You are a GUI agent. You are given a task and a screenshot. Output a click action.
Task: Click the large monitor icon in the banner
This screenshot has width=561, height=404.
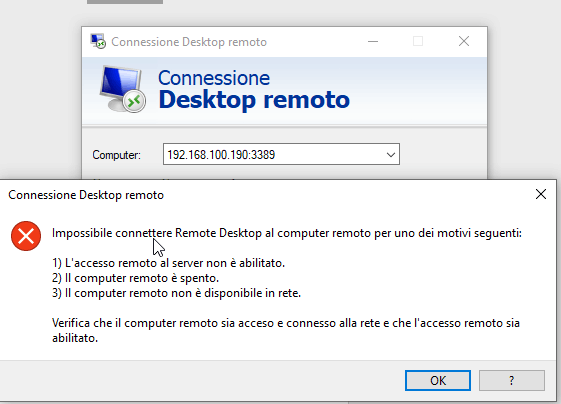tap(122, 89)
